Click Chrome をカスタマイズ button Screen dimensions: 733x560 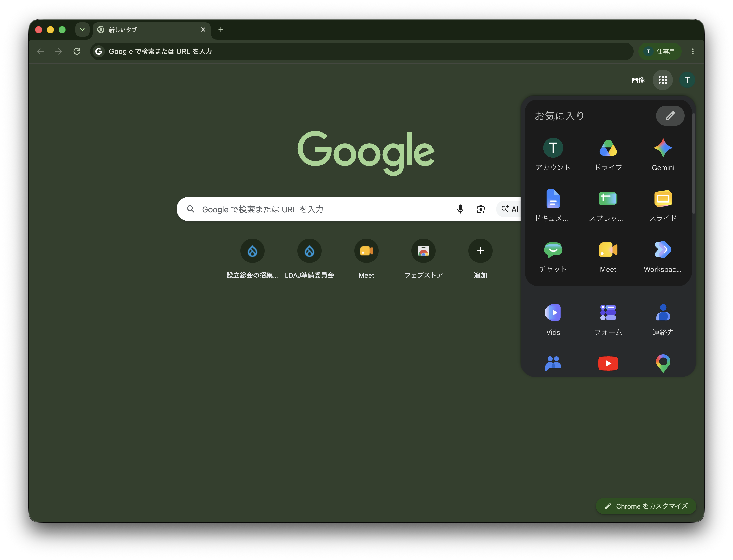tap(646, 506)
